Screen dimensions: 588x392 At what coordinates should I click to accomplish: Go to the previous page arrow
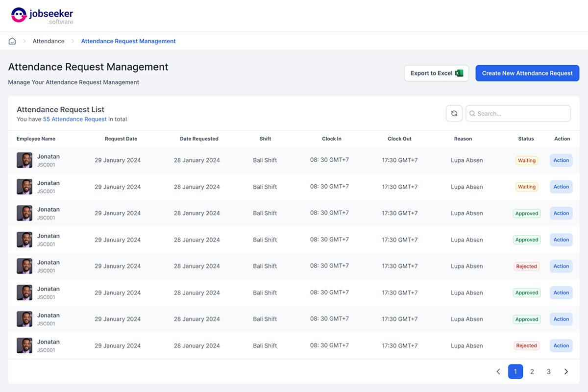tap(498, 371)
